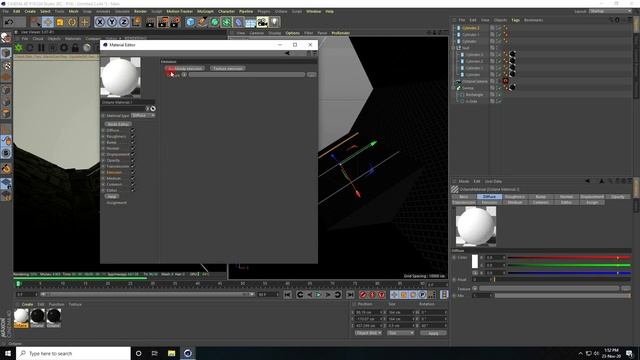Image resolution: width=640 pixels, height=360 pixels.
Task: Open the Layout dropdown at top right
Action: click(610, 11)
